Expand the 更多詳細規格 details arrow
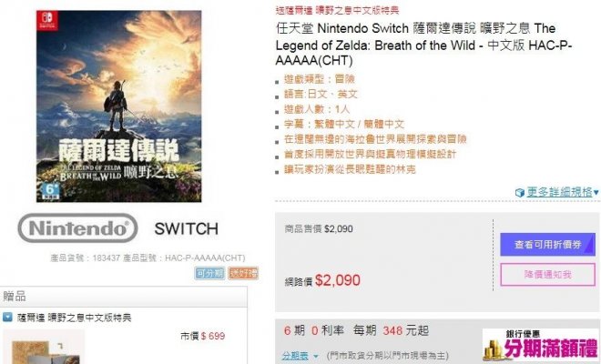 596,192
